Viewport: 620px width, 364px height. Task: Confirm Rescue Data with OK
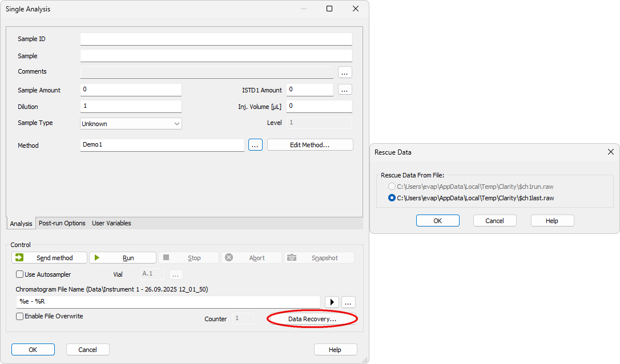click(437, 221)
